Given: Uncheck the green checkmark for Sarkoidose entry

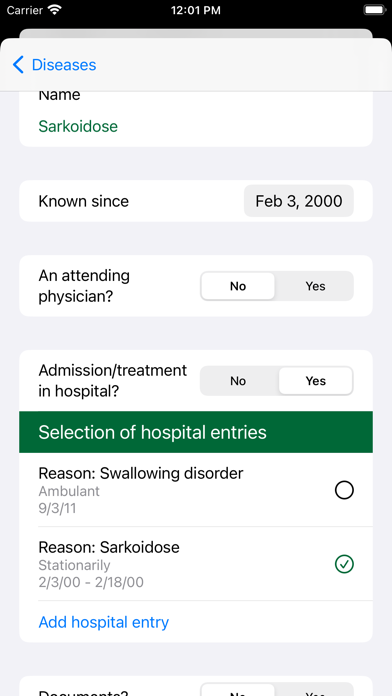Looking at the screenshot, I should click(344, 564).
